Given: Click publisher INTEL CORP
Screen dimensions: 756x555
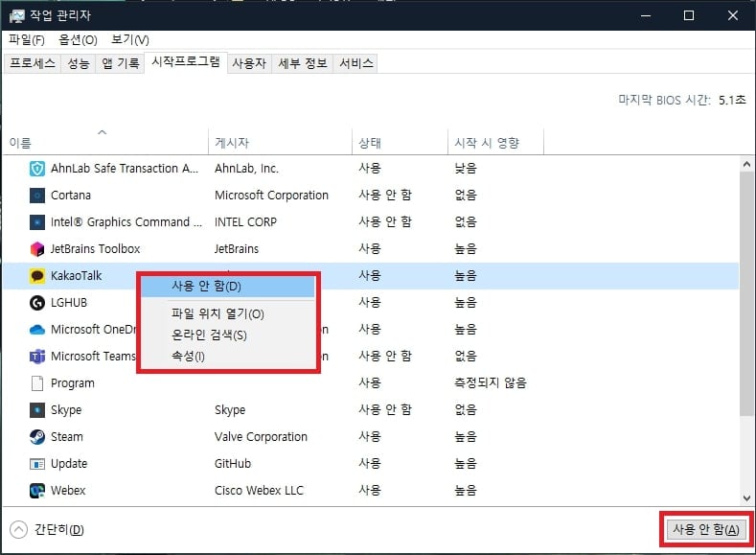Looking at the screenshot, I should (x=245, y=222).
